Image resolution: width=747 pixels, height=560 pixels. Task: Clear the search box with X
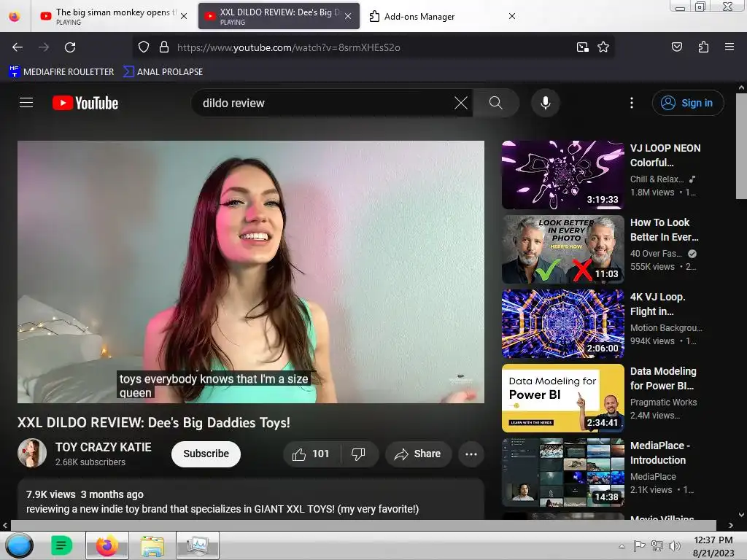[x=461, y=103]
